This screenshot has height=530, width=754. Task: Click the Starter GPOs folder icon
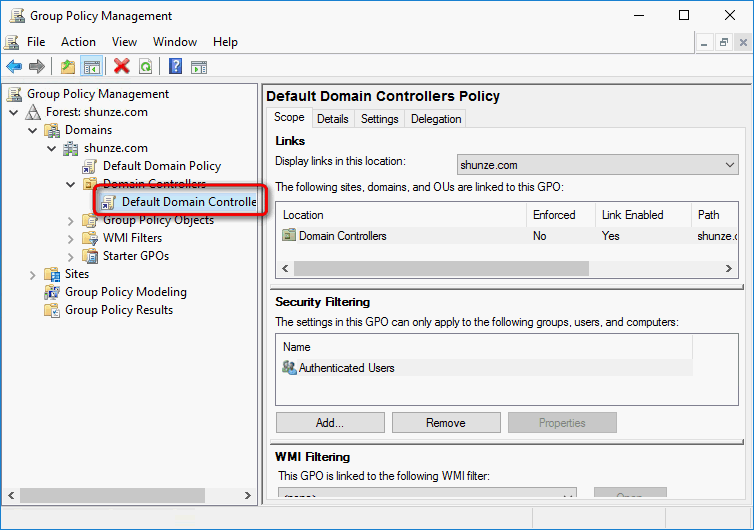90,256
